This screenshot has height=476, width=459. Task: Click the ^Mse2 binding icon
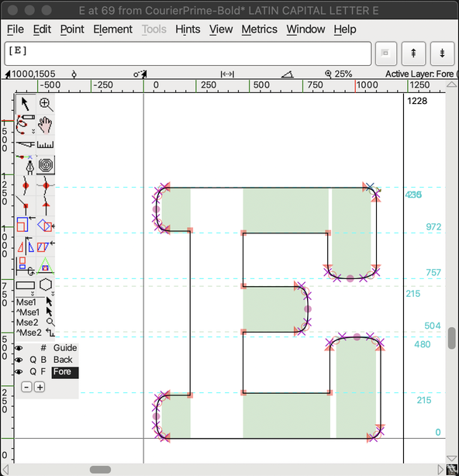pyautogui.click(x=50, y=333)
